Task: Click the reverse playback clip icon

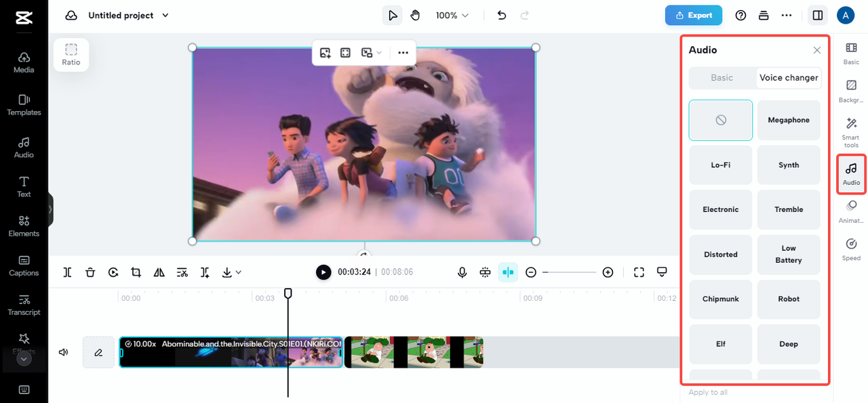Action: point(113,272)
